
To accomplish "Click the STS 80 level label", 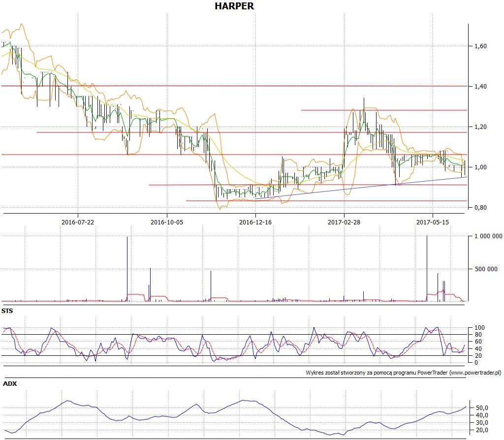I will point(478,335).
